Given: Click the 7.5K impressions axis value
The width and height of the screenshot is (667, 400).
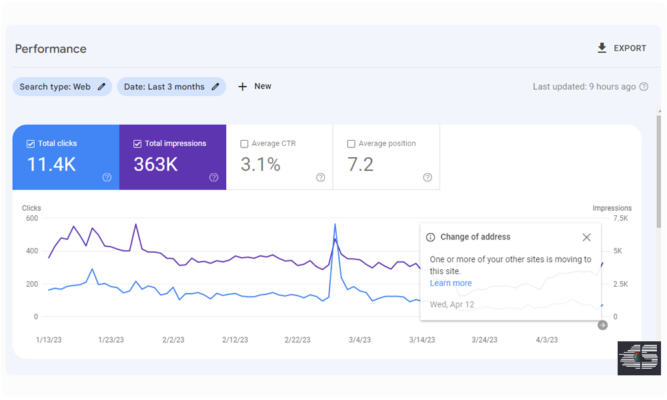Looking at the screenshot, I should (620, 218).
